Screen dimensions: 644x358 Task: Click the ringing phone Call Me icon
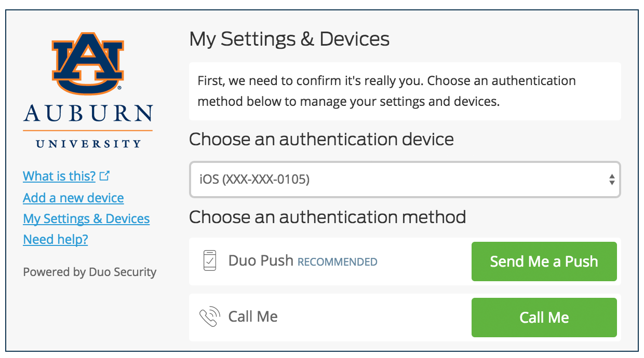click(x=209, y=317)
